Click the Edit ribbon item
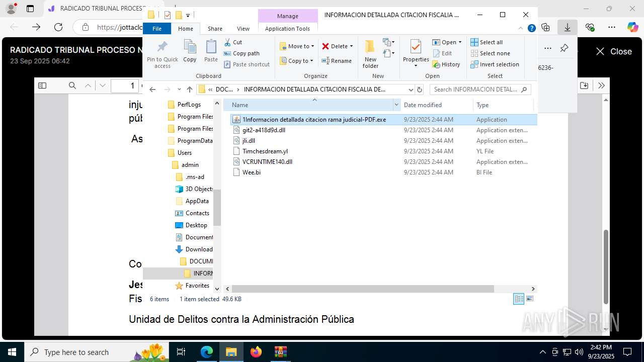The image size is (644, 362). (442, 53)
